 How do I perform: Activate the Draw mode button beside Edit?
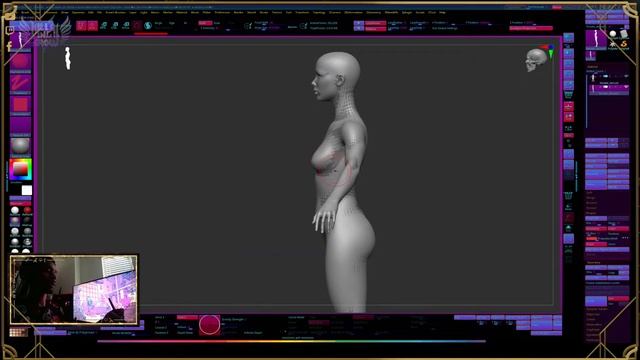click(93, 26)
